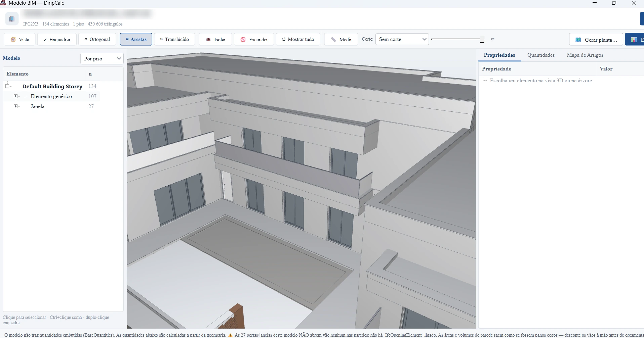Click the Vista view button

(19, 39)
